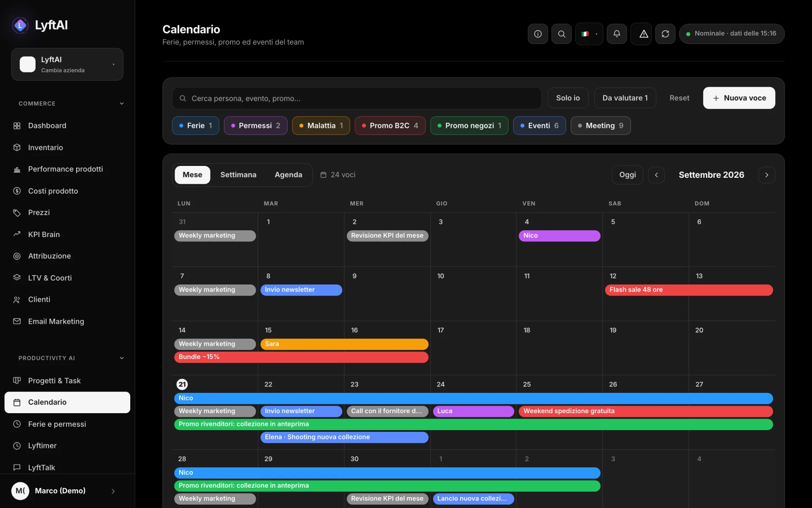This screenshot has width=812, height=508.
Task: Go to Attribuzione page
Action: point(67,256)
